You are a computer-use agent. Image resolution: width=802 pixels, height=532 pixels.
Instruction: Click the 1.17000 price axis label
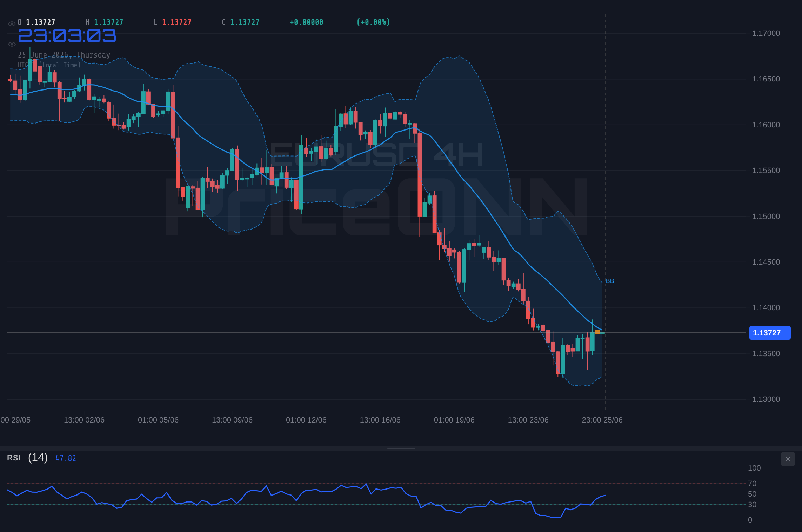point(766,33)
